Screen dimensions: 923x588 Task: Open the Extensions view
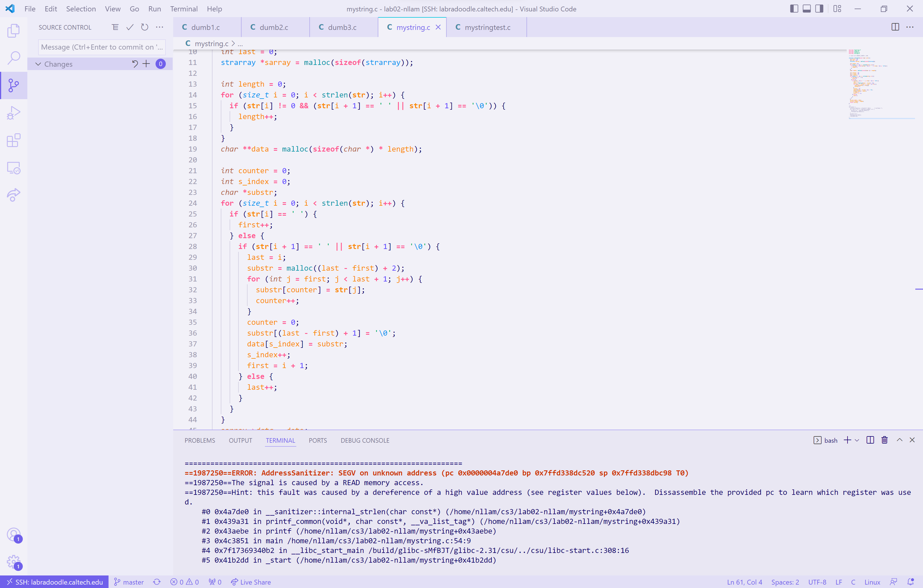pos(13,140)
